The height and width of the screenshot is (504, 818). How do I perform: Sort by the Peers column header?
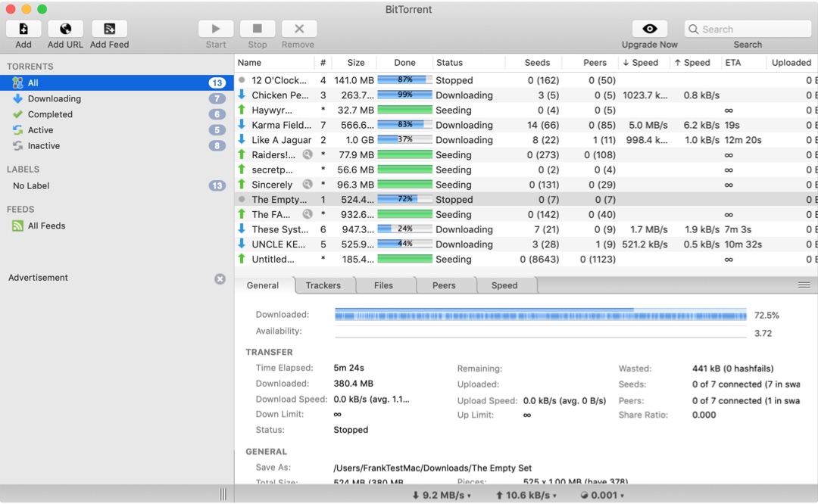pyautogui.click(x=591, y=63)
